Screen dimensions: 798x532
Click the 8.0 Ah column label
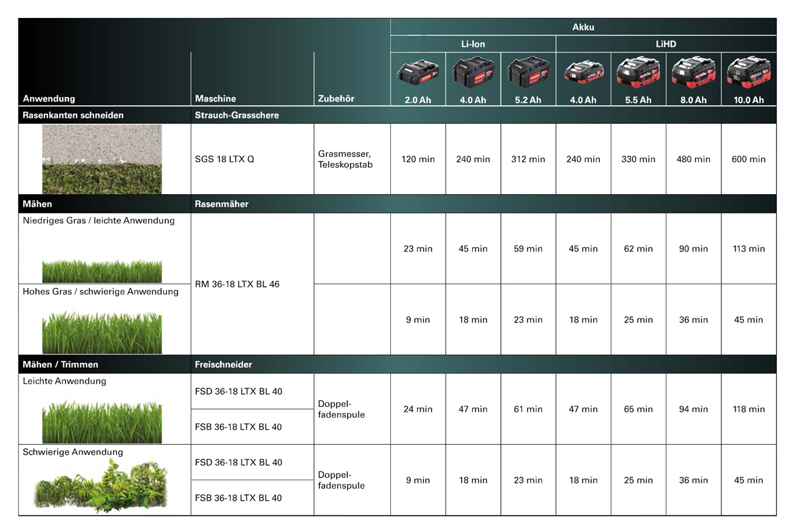[694, 100]
